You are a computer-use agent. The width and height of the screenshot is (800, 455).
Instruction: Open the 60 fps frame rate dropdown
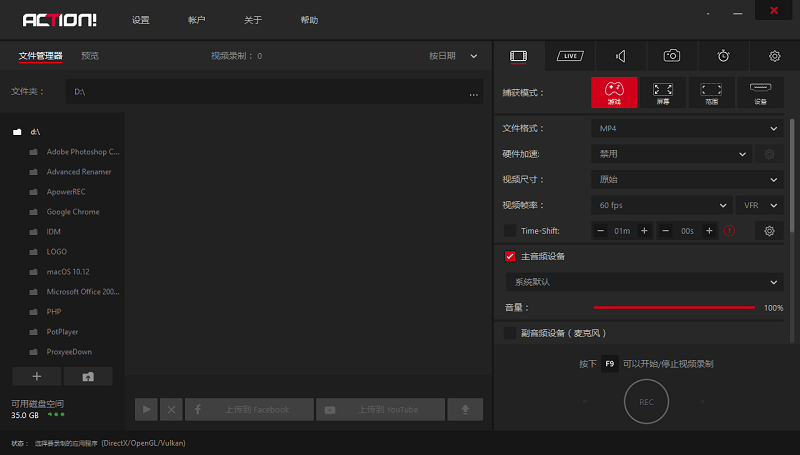[x=661, y=205]
